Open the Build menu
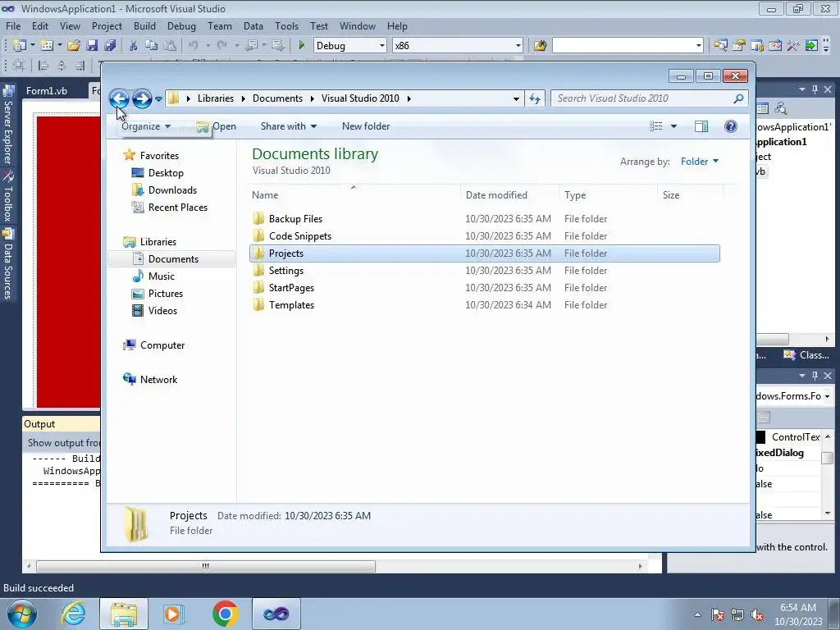 click(144, 25)
